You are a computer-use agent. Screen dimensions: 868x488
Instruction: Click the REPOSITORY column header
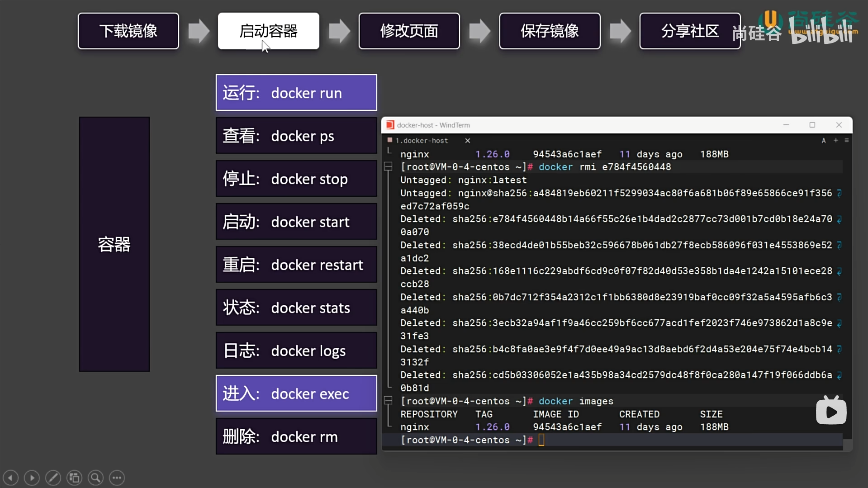[429, 414]
